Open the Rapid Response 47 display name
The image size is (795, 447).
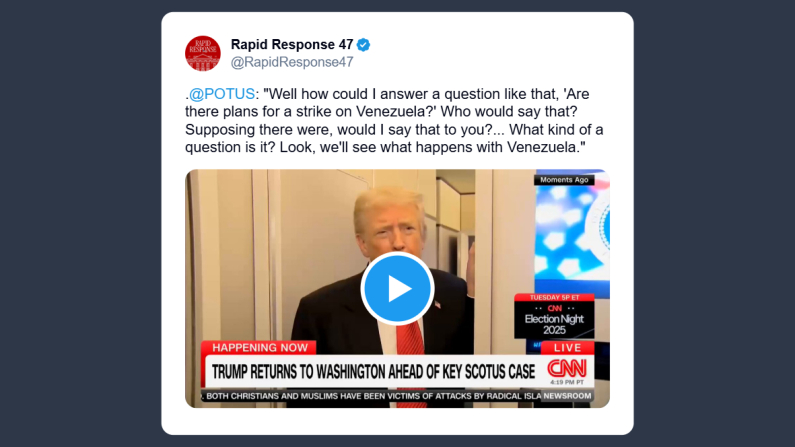(x=292, y=45)
